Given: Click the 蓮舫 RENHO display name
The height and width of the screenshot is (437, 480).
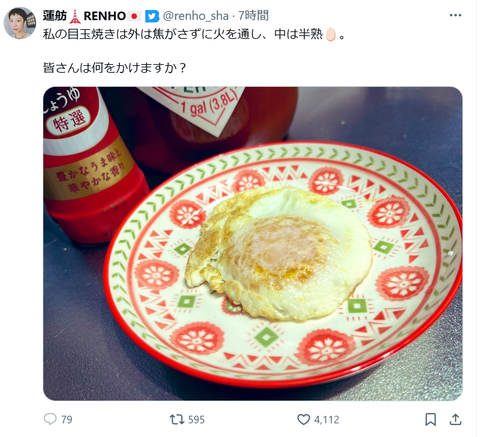Looking at the screenshot, I should pos(84,16).
